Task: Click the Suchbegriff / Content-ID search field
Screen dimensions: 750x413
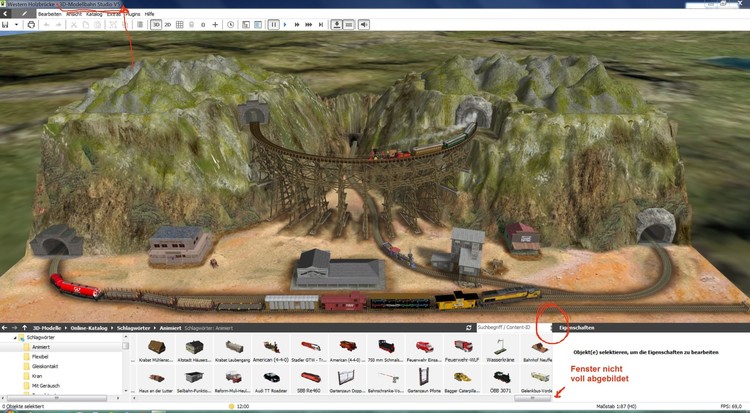Action: pyautogui.click(x=505, y=327)
